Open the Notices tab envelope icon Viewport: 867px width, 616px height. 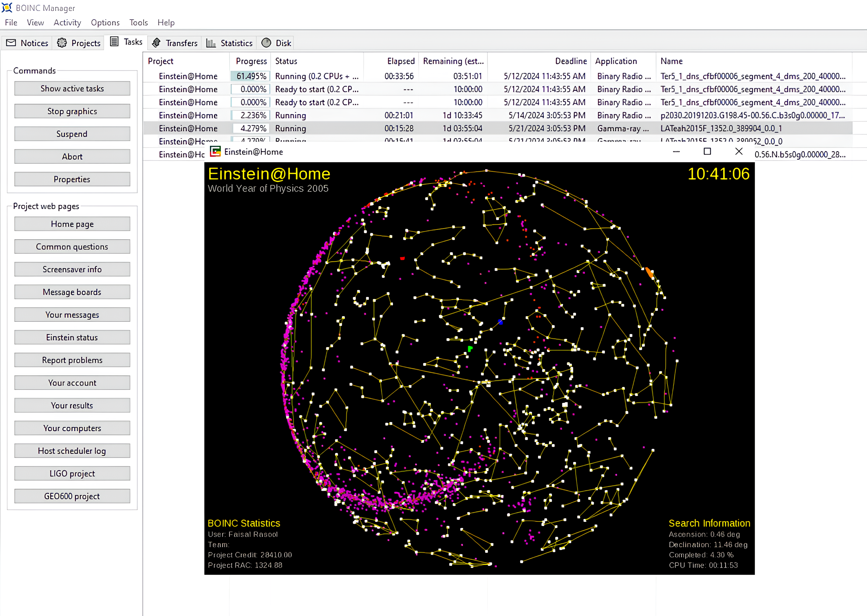pos(11,43)
